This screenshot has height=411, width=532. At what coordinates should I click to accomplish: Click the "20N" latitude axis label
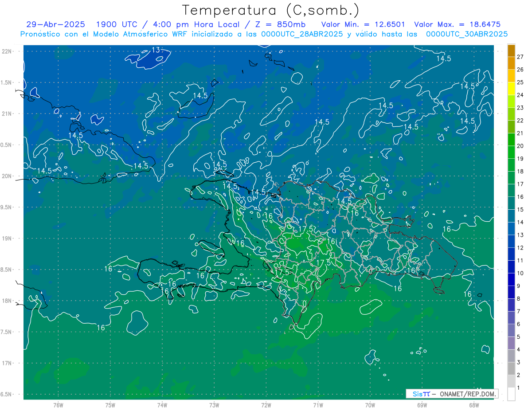(x=7, y=176)
